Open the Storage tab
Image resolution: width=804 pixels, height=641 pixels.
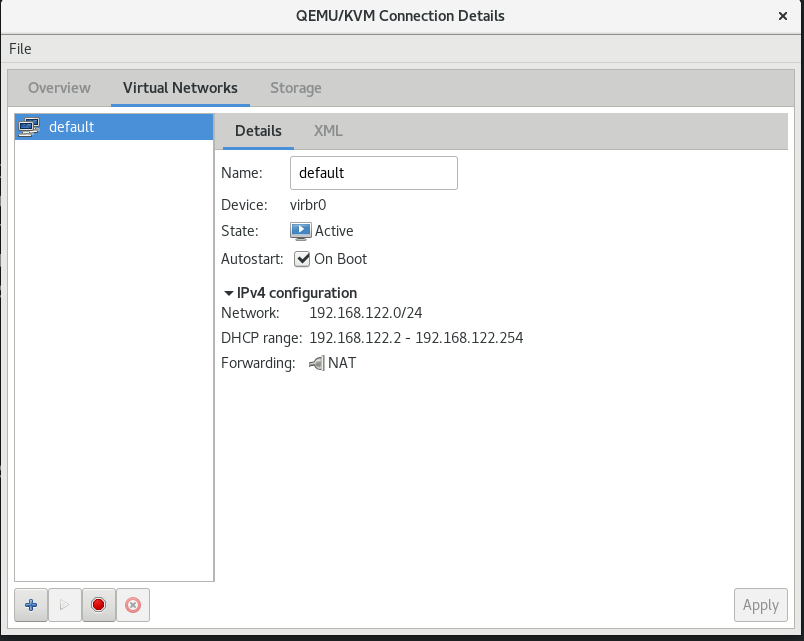coord(296,88)
